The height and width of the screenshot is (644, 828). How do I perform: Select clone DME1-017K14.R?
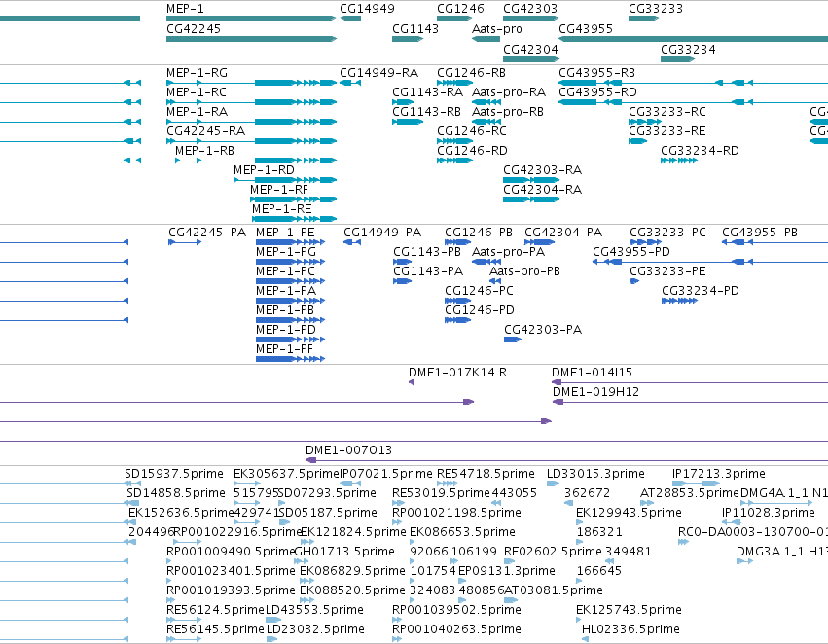click(412, 382)
